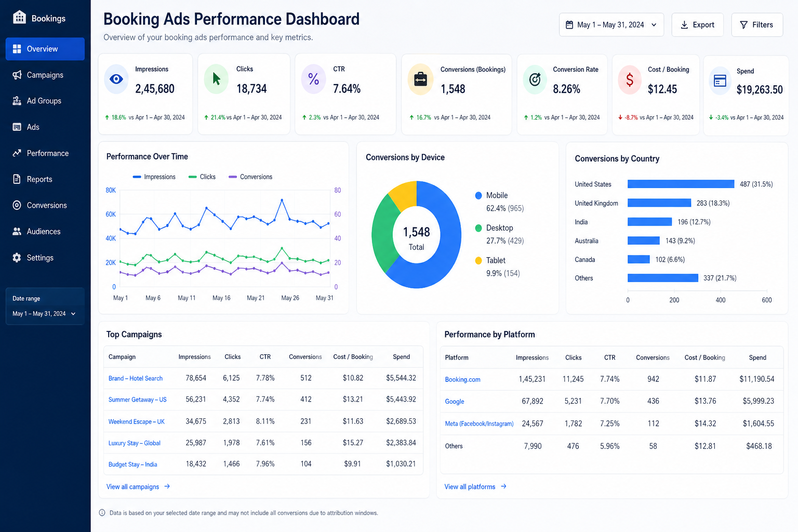Click the Spend card icon

click(720, 81)
